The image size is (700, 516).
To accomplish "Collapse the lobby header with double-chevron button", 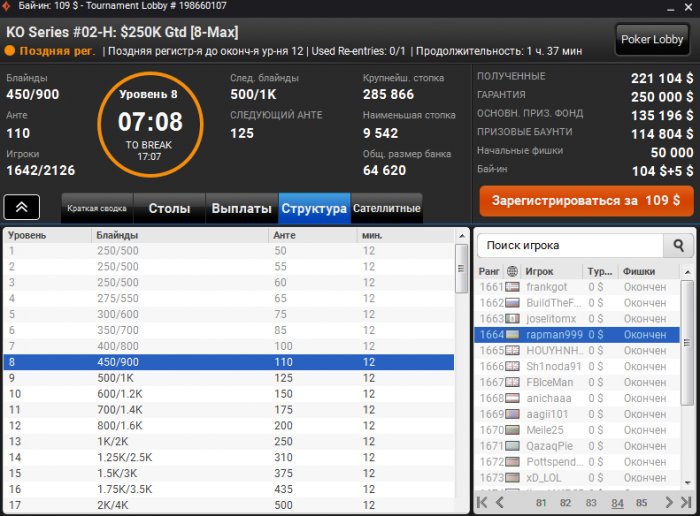I will (x=22, y=207).
